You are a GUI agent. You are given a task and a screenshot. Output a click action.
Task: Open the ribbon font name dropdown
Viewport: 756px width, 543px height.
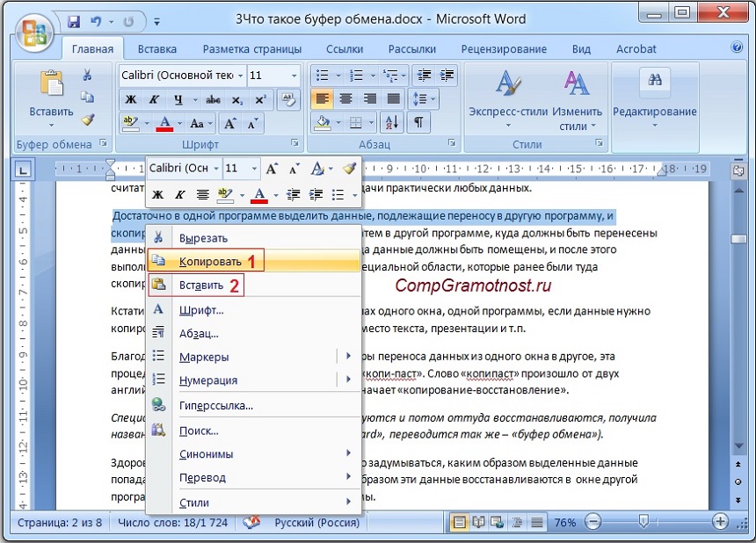point(240,76)
